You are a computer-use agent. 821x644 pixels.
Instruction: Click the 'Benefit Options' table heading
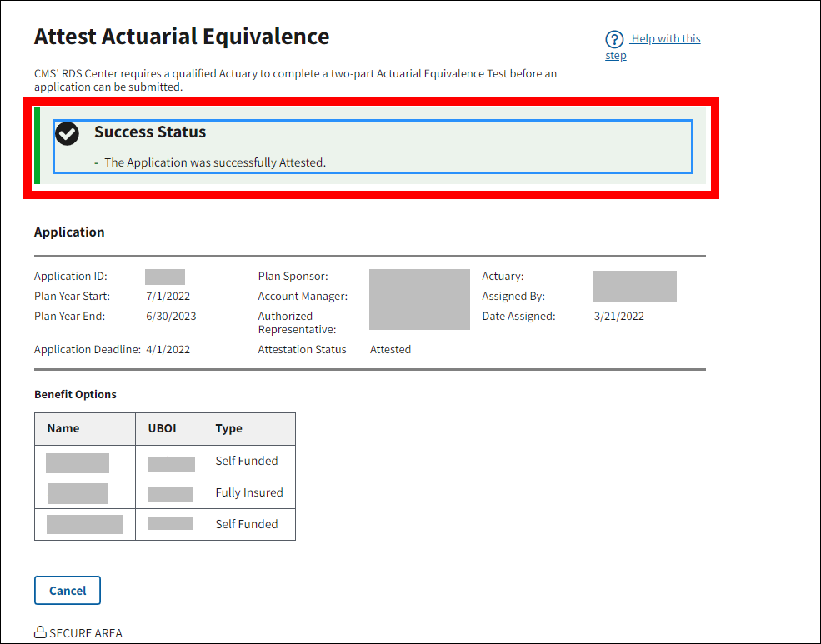(x=75, y=394)
